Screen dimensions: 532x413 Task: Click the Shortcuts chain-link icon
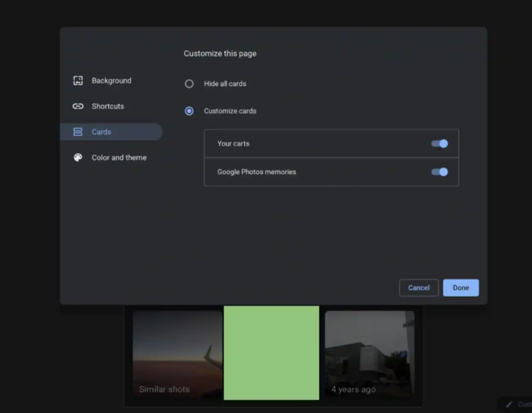78,106
